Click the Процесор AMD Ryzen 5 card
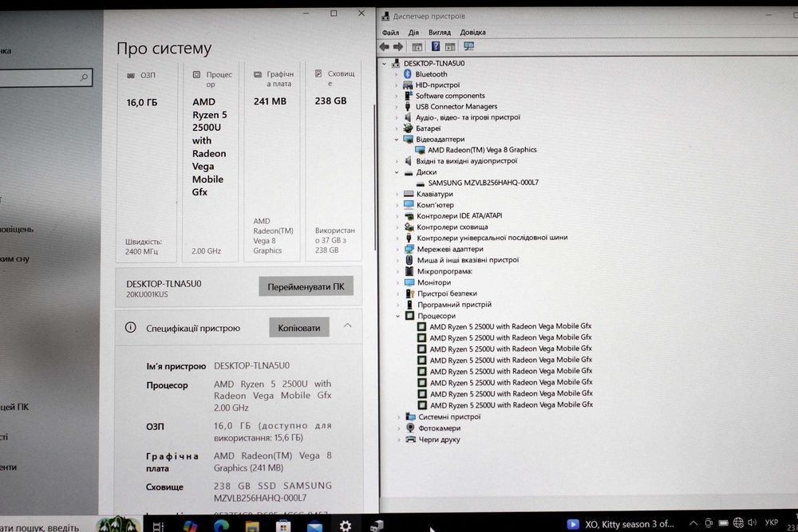 coord(210,161)
